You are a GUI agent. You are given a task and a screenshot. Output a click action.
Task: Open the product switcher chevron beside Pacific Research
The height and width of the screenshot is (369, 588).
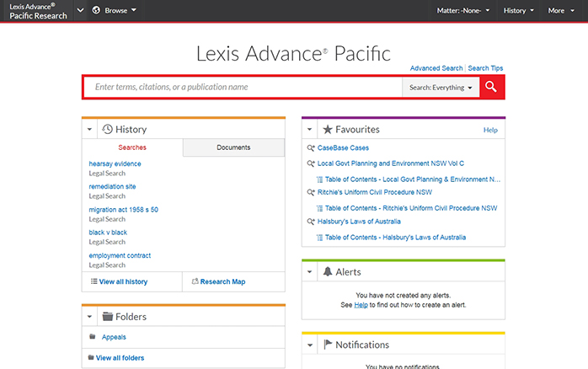[x=80, y=10]
